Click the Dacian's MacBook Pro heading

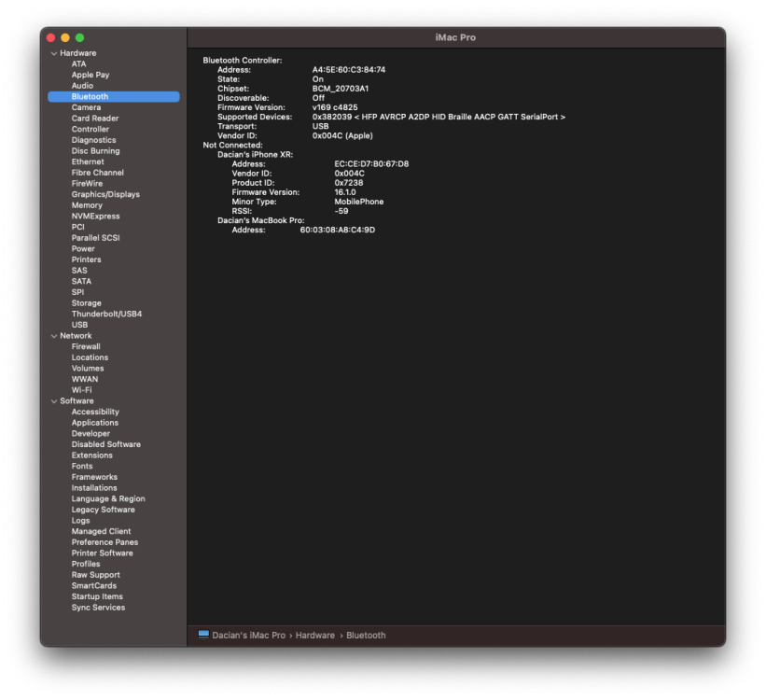coord(261,220)
